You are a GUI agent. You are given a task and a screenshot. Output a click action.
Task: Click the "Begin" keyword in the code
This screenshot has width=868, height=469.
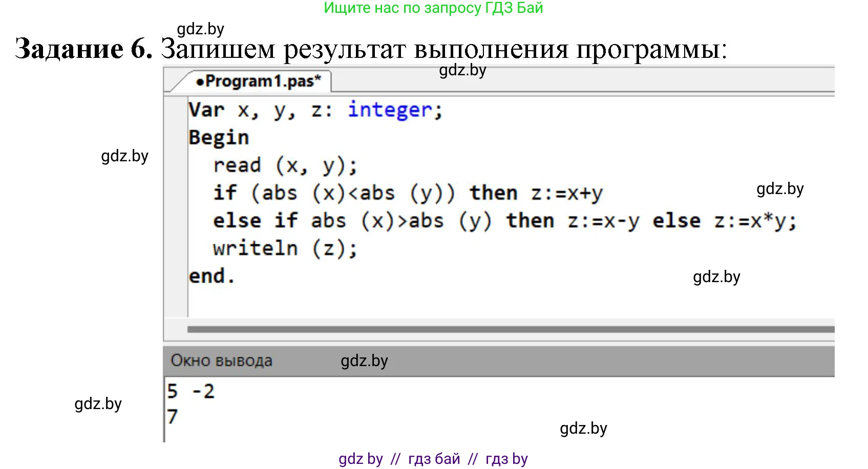[219, 138]
